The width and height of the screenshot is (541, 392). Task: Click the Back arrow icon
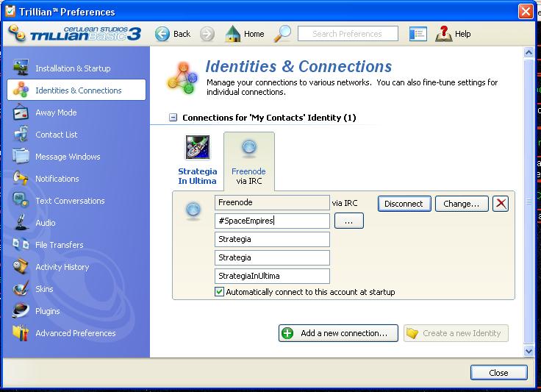162,34
